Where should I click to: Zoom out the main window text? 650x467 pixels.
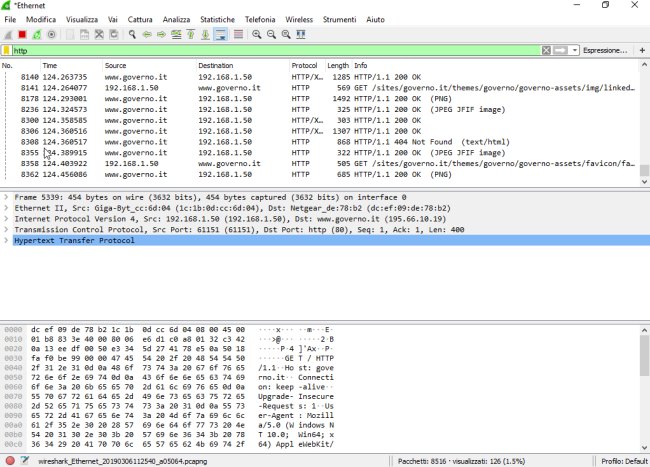[271, 34]
